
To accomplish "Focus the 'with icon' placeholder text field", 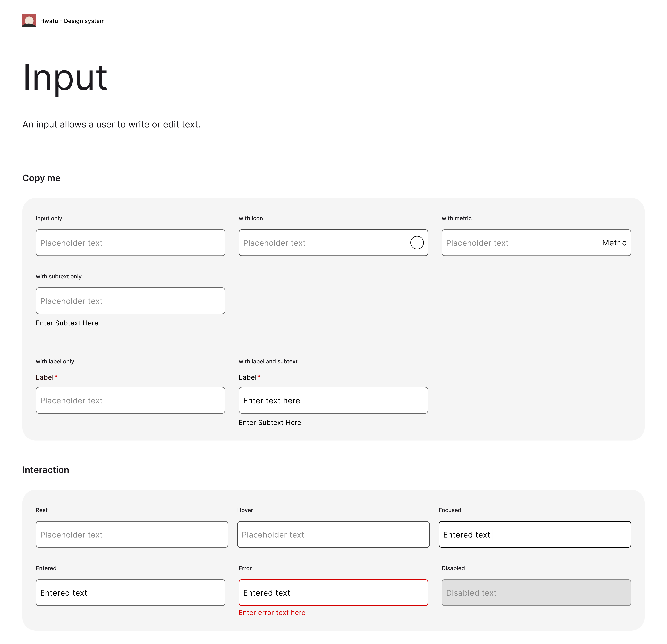I will tap(333, 243).
